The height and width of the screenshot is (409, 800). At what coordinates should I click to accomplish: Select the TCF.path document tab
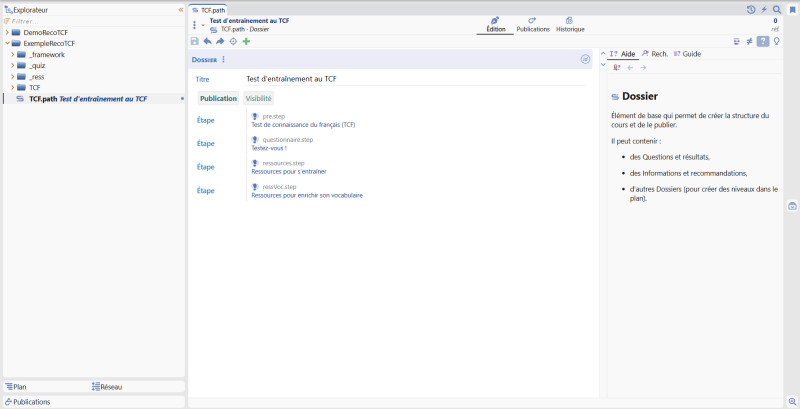[x=208, y=10]
